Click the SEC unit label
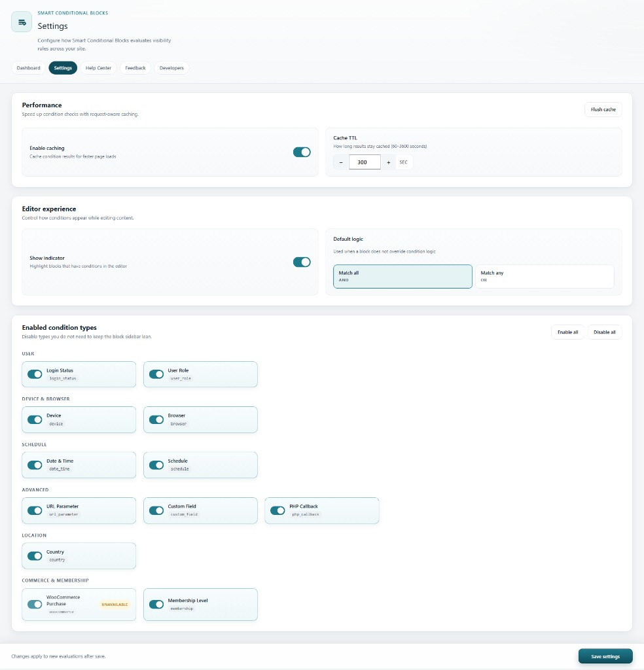Viewport: 644px width, 670px height. point(403,162)
